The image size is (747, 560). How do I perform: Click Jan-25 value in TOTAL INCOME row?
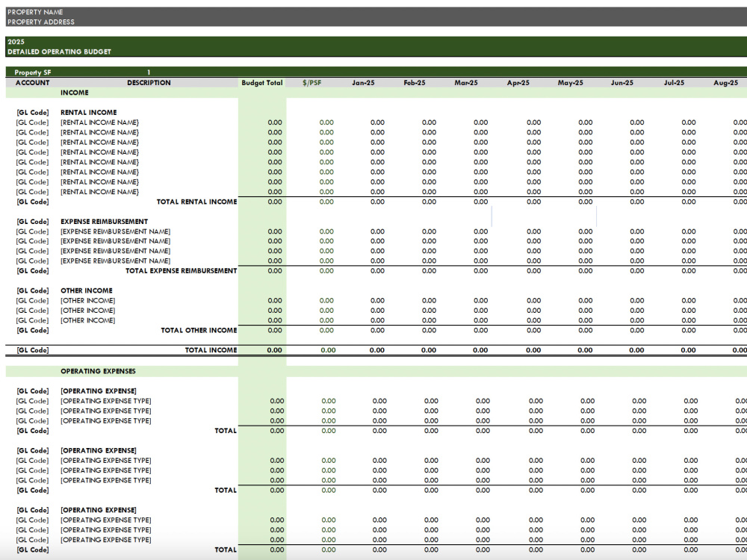376,350
